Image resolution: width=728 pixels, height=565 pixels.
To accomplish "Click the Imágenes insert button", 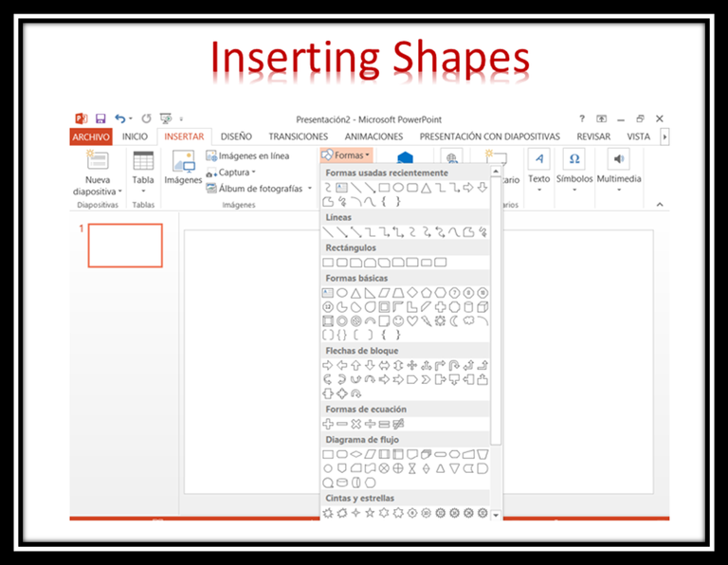I will click(x=183, y=167).
